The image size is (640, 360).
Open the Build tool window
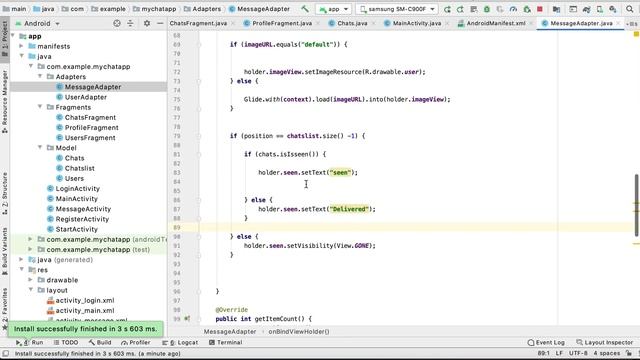pos(100,342)
